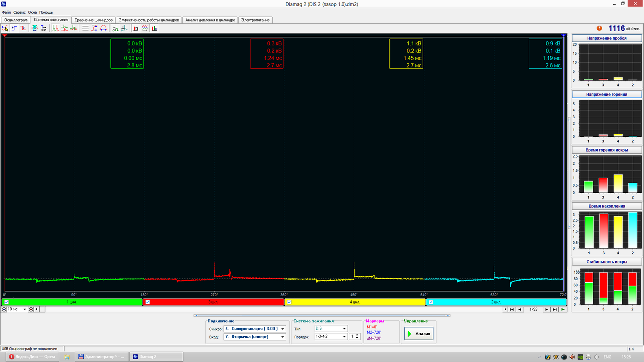The height and width of the screenshot is (362, 644).
Task: Open the Файл menu
Action: point(6,12)
